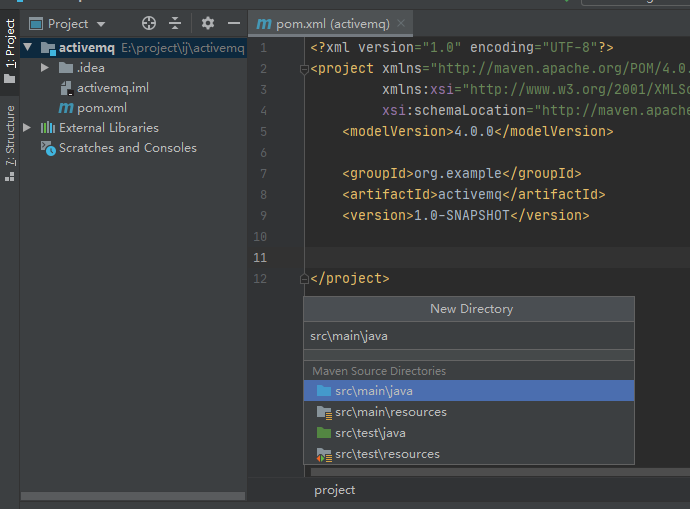Choose src\test\java directory suggestion
The image size is (690, 509).
click(x=370, y=433)
